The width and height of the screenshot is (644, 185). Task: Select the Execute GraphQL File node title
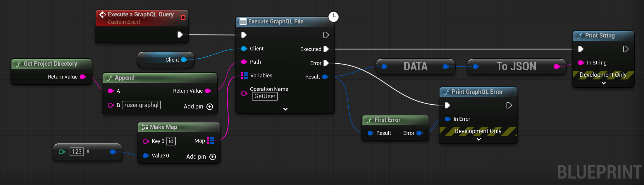(276, 21)
